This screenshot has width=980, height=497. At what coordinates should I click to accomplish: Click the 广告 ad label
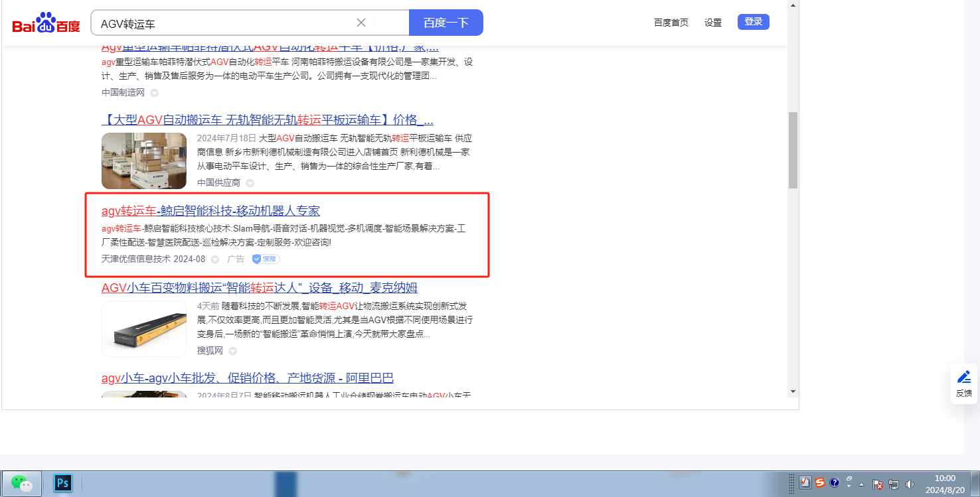coord(236,259)
